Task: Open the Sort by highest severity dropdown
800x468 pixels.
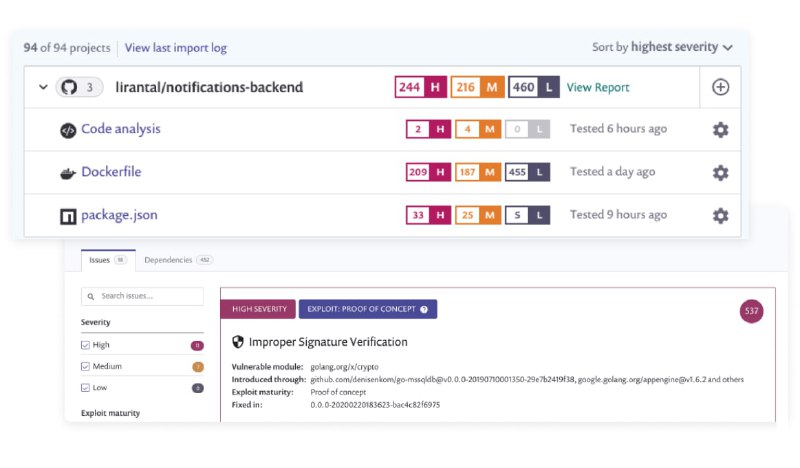Action: tap(662, 47)
